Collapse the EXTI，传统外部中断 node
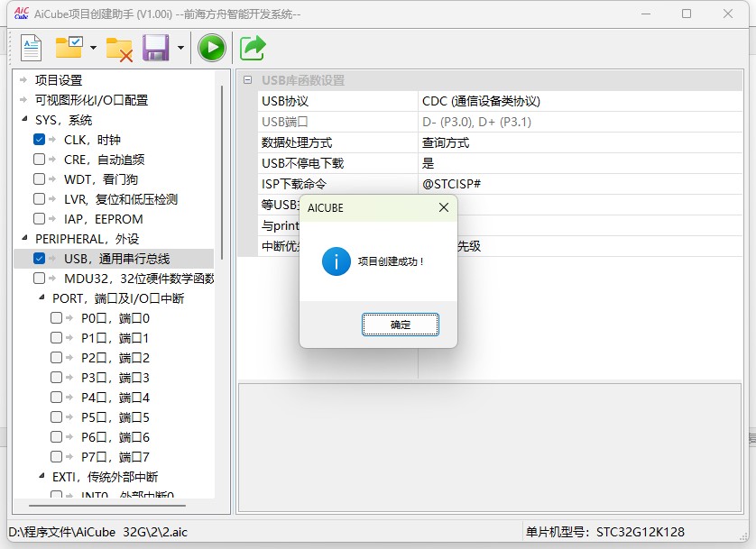Image resolution: width=756 pixels, height=549 pixels. 41,476
